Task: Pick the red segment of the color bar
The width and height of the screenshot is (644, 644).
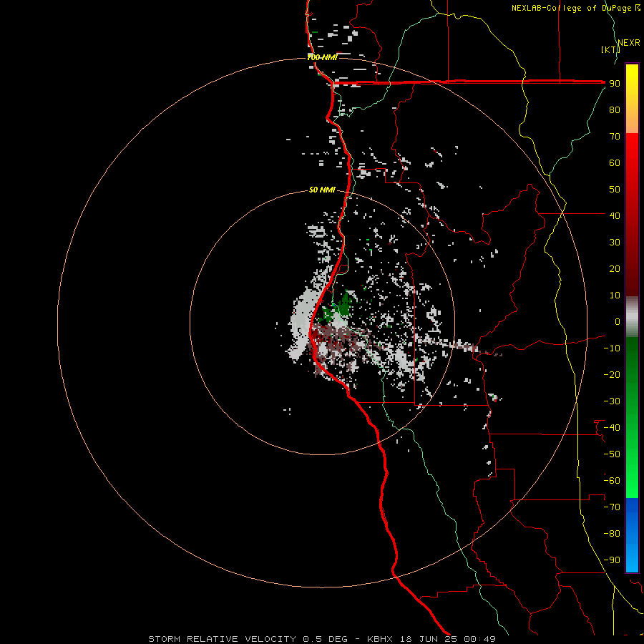Action: coord(632,215)
